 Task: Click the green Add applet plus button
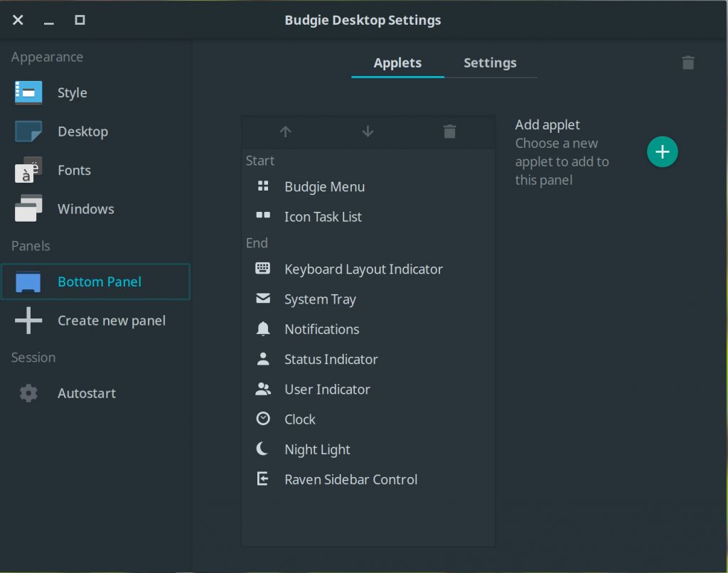click(662, 152)
